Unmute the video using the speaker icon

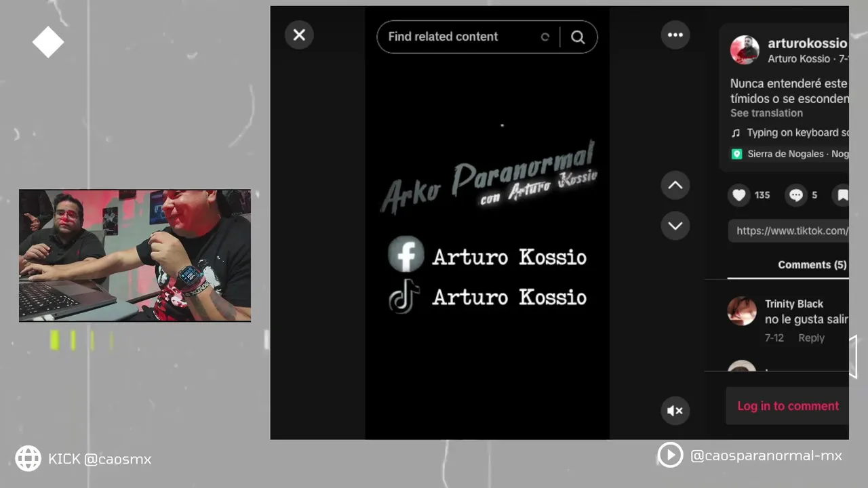[x=675, y=411]
